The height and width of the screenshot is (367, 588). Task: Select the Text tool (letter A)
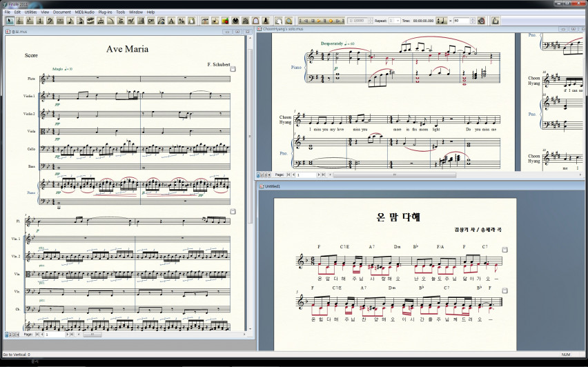click(x=171, y=21)
